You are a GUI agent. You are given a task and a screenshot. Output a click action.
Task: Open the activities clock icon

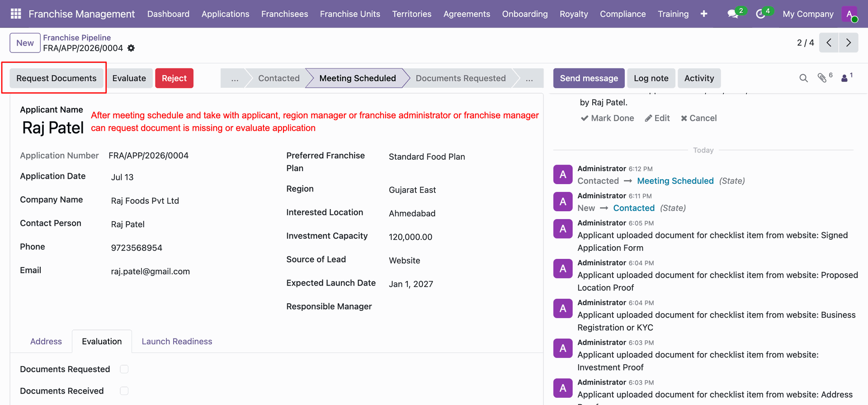click(x=760, y=14)
